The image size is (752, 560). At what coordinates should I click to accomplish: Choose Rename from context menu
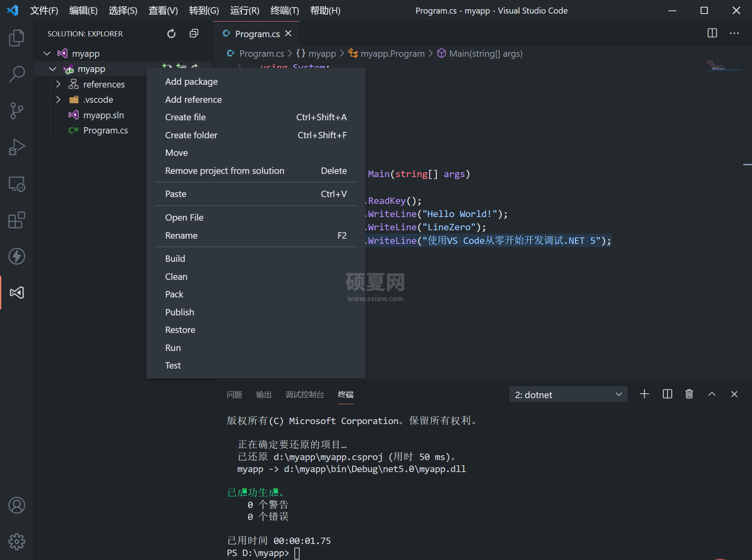tap(256, 235)
